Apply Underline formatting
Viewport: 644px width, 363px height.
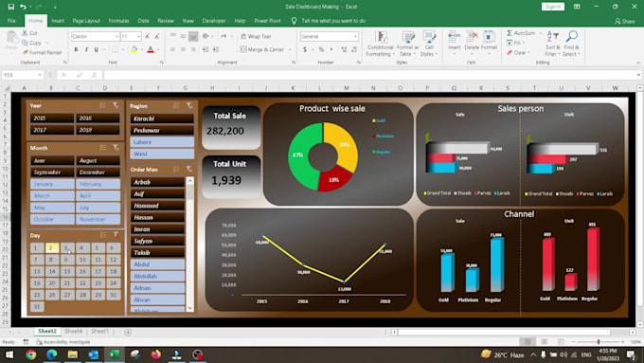96,49
